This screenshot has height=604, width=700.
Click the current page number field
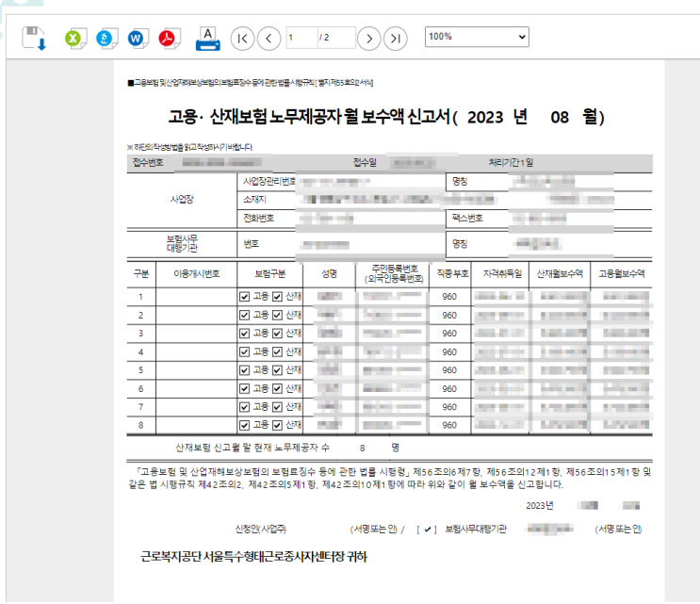click(301, 38)
